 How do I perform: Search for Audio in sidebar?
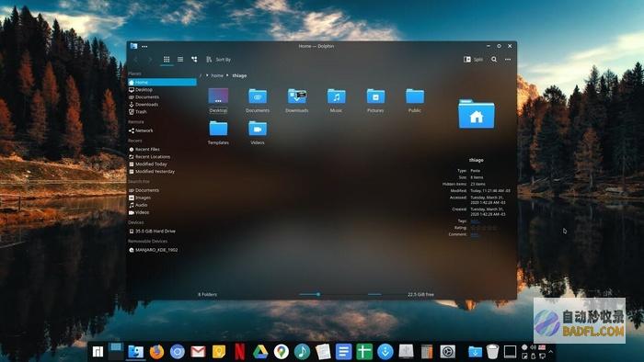point(138,205)
